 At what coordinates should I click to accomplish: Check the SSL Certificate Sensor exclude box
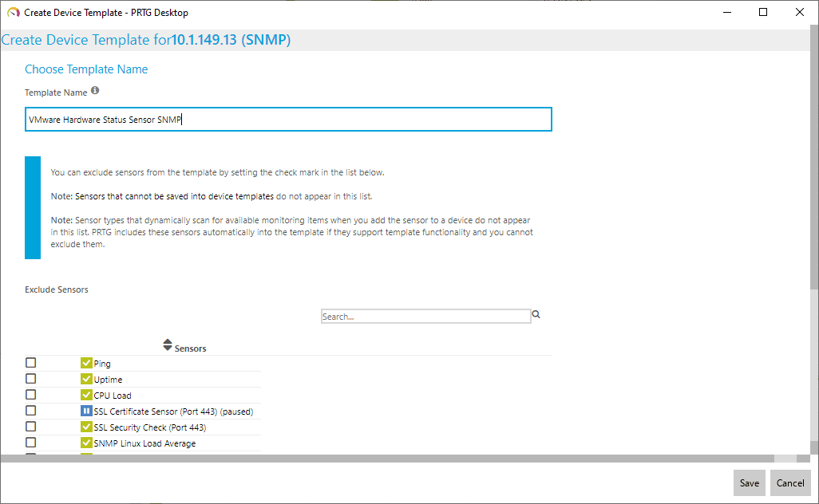[31, 411]
